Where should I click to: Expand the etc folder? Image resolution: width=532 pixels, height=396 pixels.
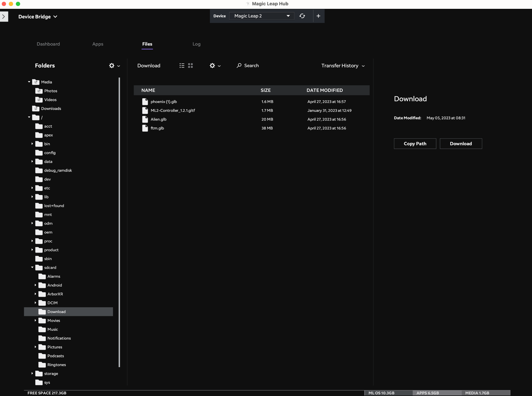coord(32,188)
